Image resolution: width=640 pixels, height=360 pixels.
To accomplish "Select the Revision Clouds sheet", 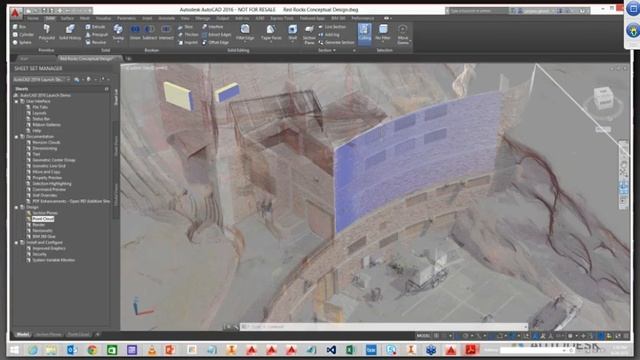I will point(46,142).
